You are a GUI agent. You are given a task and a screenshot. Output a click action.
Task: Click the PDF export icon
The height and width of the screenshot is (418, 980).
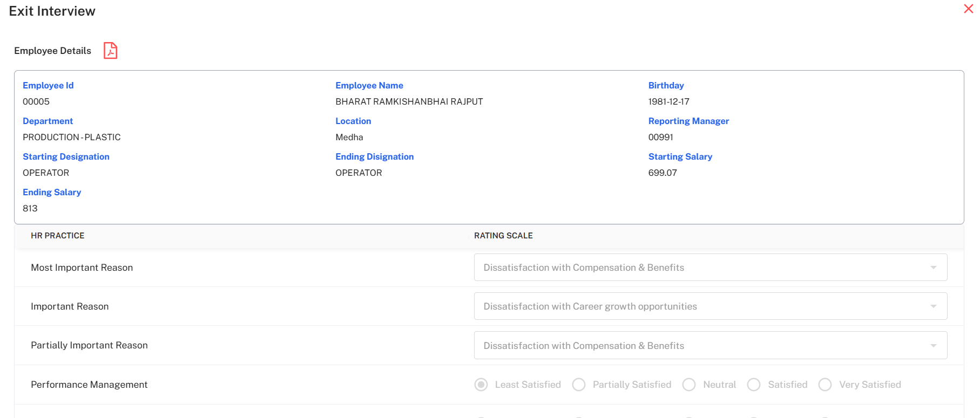click(x=110, y=51)
